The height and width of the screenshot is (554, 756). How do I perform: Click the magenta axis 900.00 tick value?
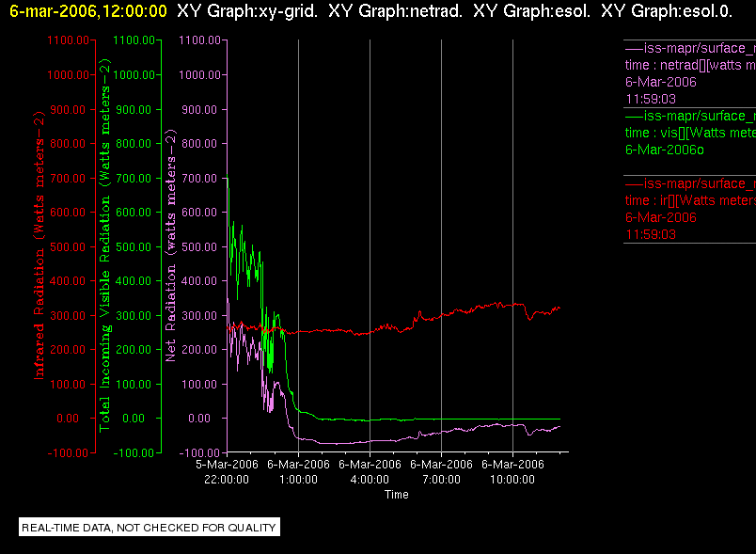pos(199,110)
